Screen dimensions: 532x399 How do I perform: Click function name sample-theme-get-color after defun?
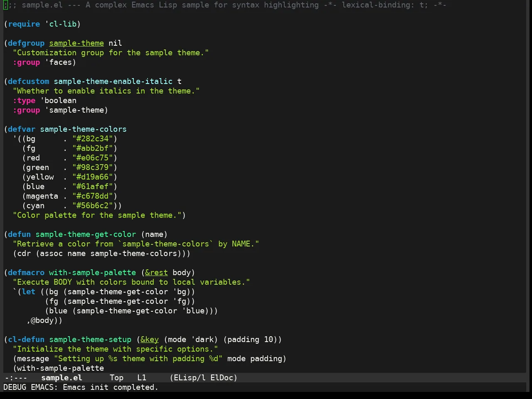[x=86, y=234]
